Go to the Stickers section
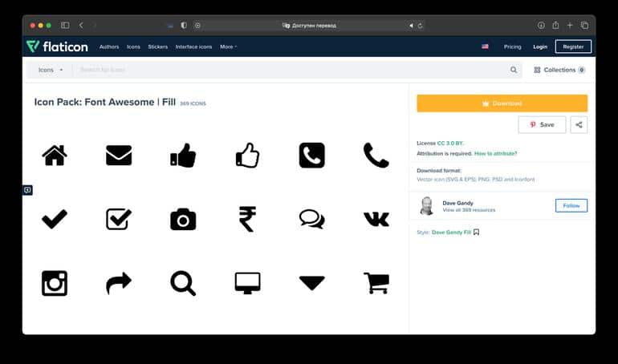The width and height of the screenshot is (618, 364). click(157, 47)
